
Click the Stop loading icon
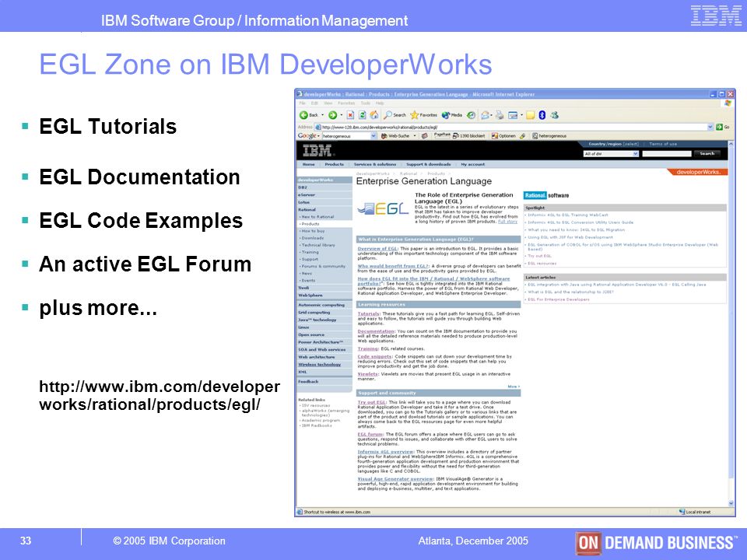coord(350,115)
